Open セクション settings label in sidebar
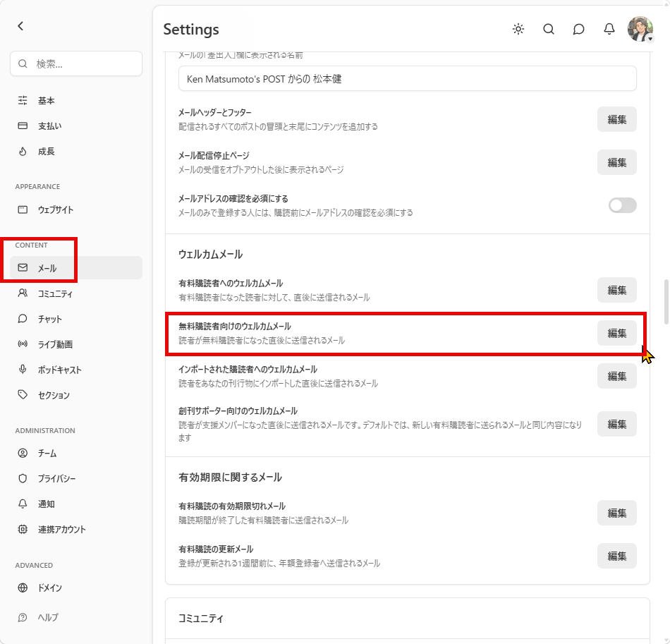The image size is (670, 644). (x=54, y=395)
